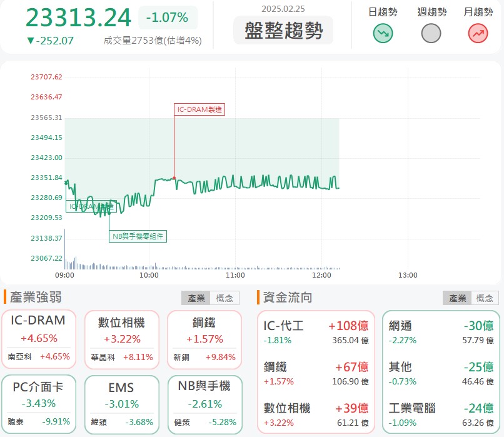The width and height of the screenshot is (504, 437).
Task: Open the 鋼鐵 industry strength card
Action: 204,338
